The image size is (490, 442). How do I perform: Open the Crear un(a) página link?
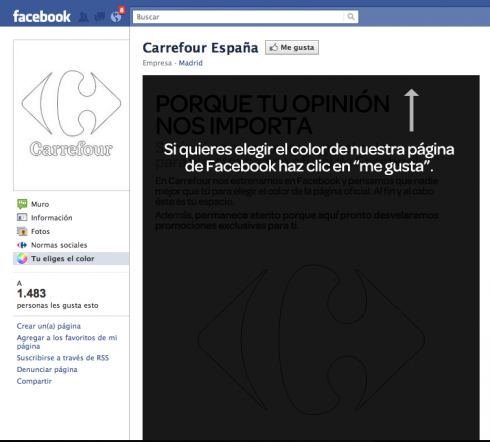point(49,326)
